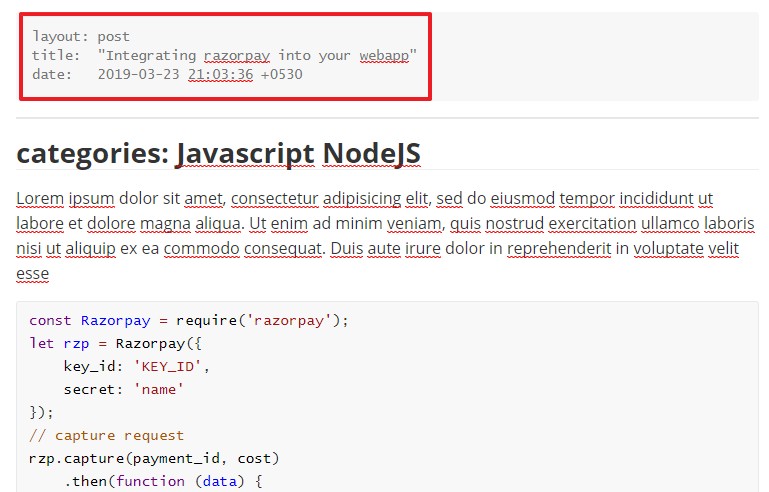Click the word 'esse' ending the paragraph
The height and width of the screenshot is (492, 769).
pos(32,274)
